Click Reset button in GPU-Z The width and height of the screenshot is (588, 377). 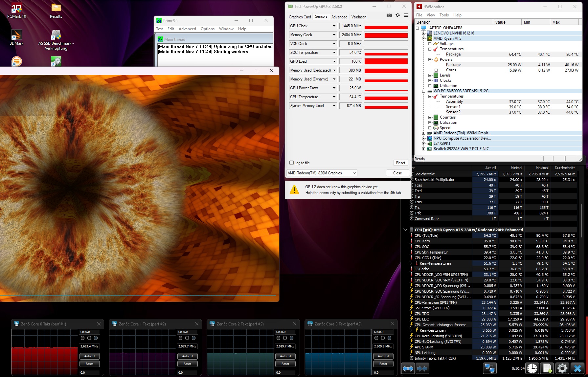click(400, 163)
